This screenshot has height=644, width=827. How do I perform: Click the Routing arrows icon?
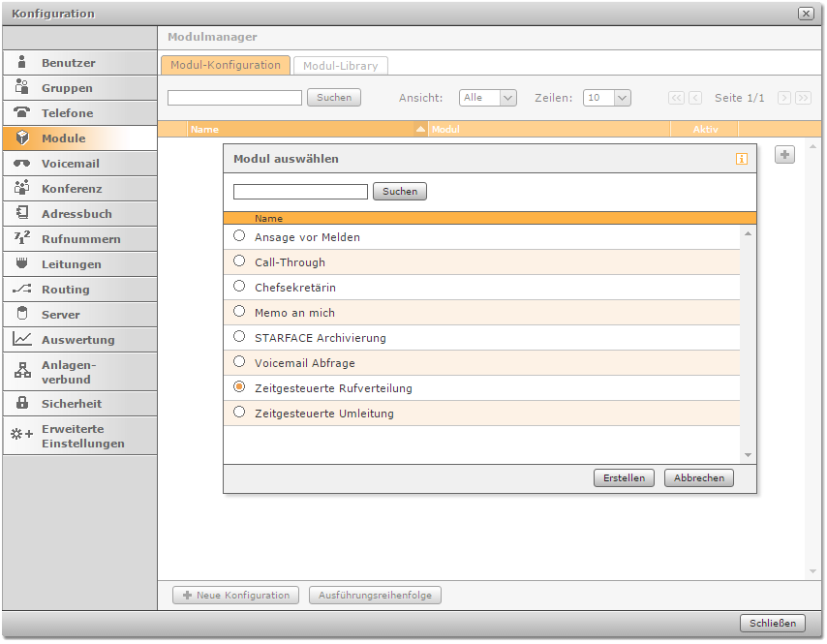(x=21, y=290)
